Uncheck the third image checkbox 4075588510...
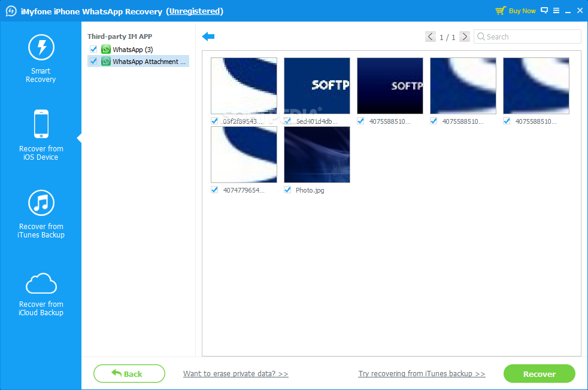Screen dimensions: 588x390 pyautogui.click(x=360, y=121)
